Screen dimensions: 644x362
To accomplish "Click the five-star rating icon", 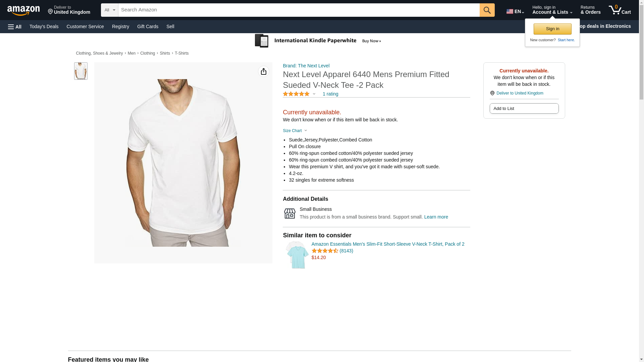I will coord(296,94).
